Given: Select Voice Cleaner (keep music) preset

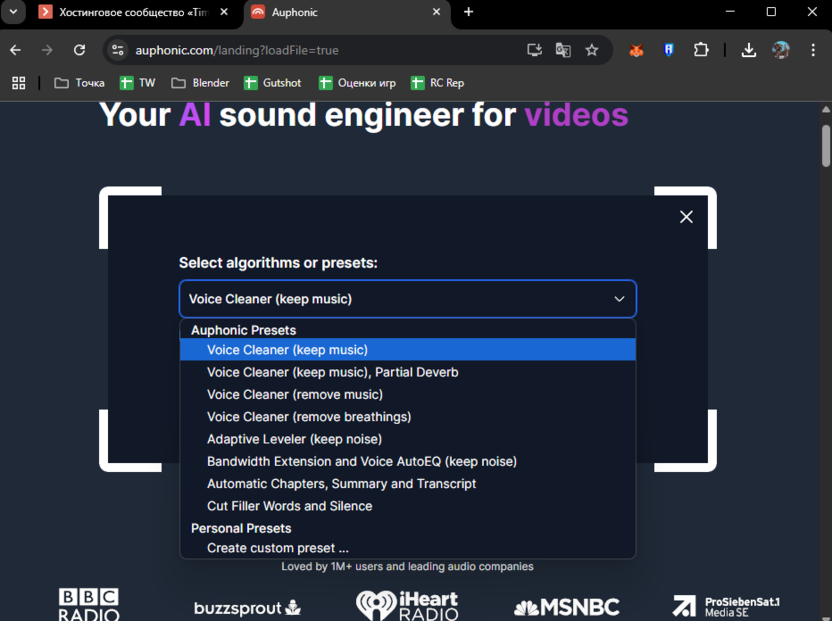Looking at the screenshot, I should [x=408, y=350].
